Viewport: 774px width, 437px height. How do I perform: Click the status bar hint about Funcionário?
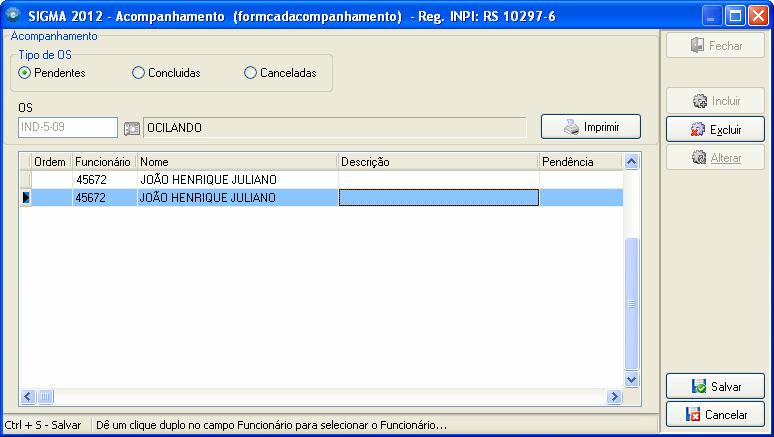click(271, 425)
